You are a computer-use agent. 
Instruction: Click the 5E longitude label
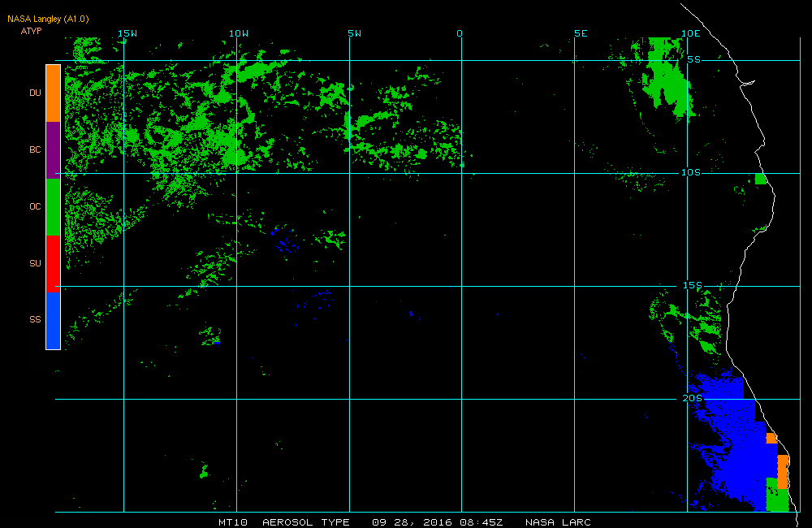coord(581,33)
